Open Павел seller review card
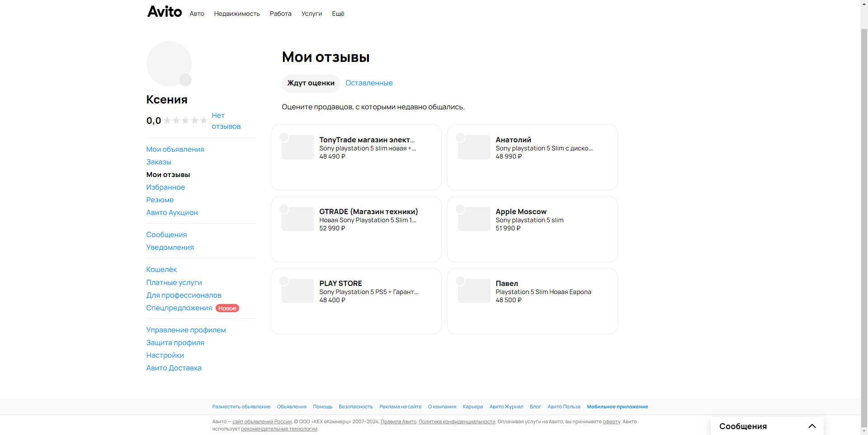The image size is (868, 435). click(x=533, y=301)
